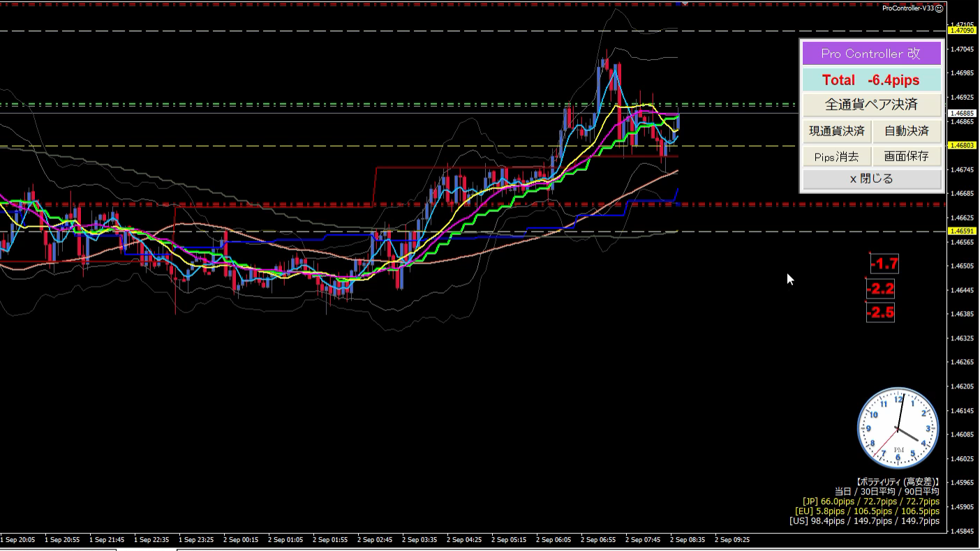Image resolution: width=980 pixels, height=551 pixels.
Task: Select the -2.5 pips label
Action: click(x=880, y=312)
